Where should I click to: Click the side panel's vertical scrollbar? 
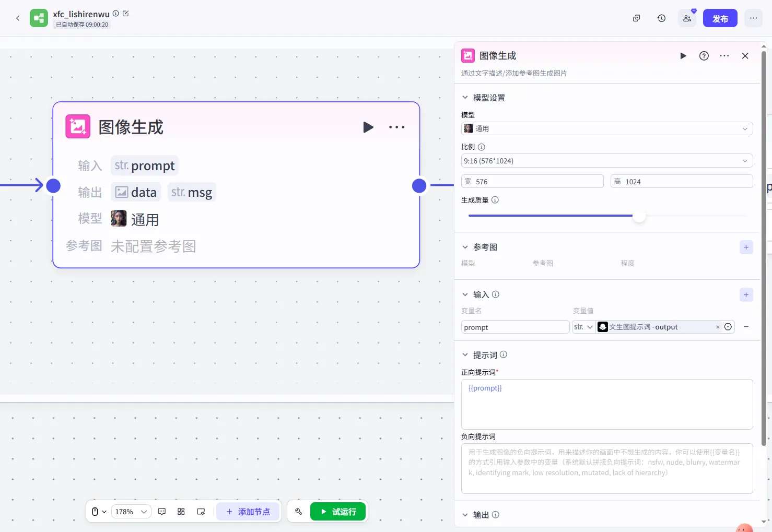pos(764,248)
